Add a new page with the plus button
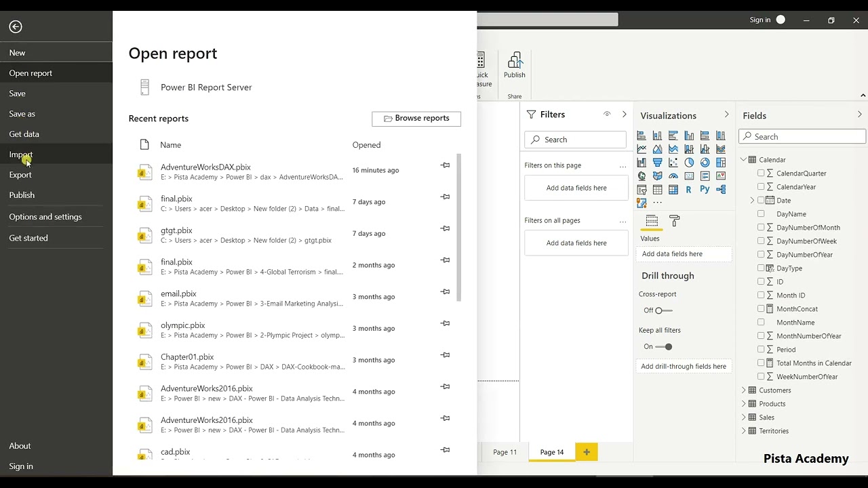The image size is (868, 488). coord(587,452)
